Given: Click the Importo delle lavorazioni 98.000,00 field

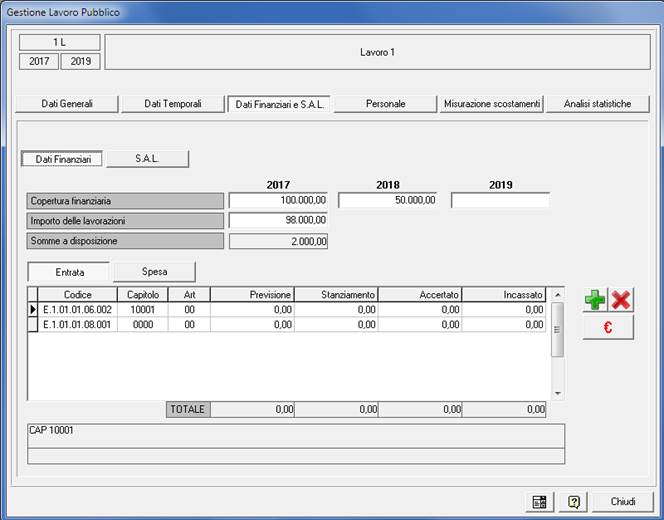Looking at the screenshot, I should click(x=278, y=220).
